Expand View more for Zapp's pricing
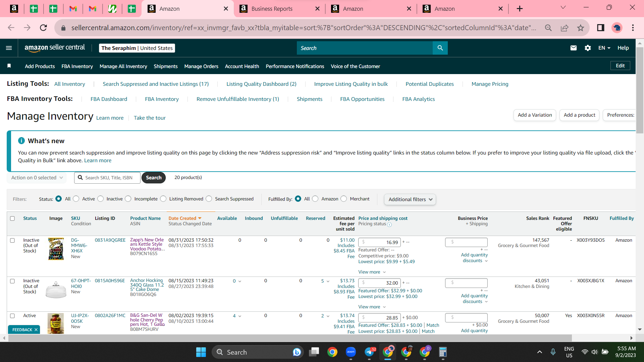Viewport: 644px width, 362px height. click(x=372, y=272)
